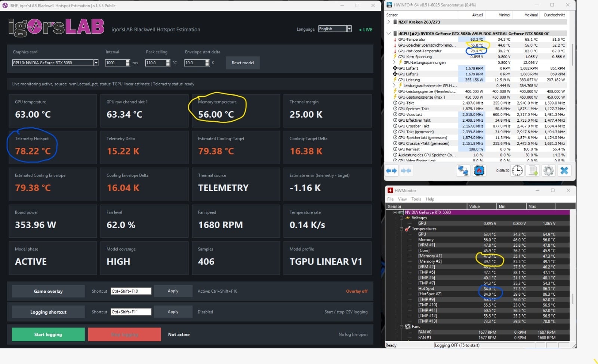Click clock icon beside GPU Kernlast row
Viewport: 598px width, 364px height.
click(395, 149)
